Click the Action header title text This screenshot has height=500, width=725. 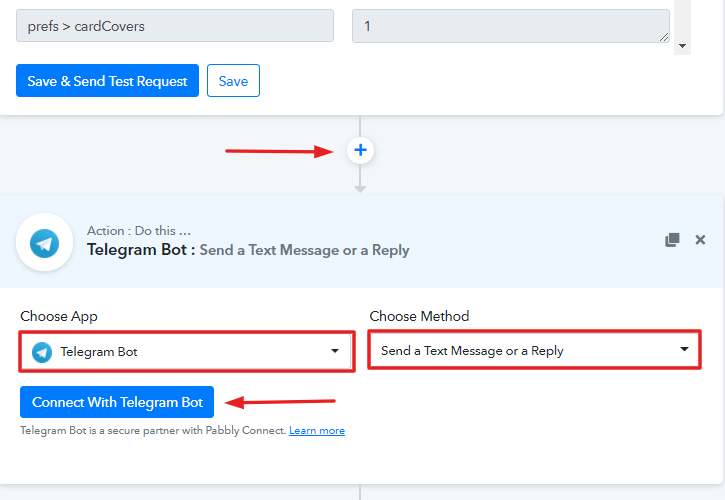click(x=248, y=250)
